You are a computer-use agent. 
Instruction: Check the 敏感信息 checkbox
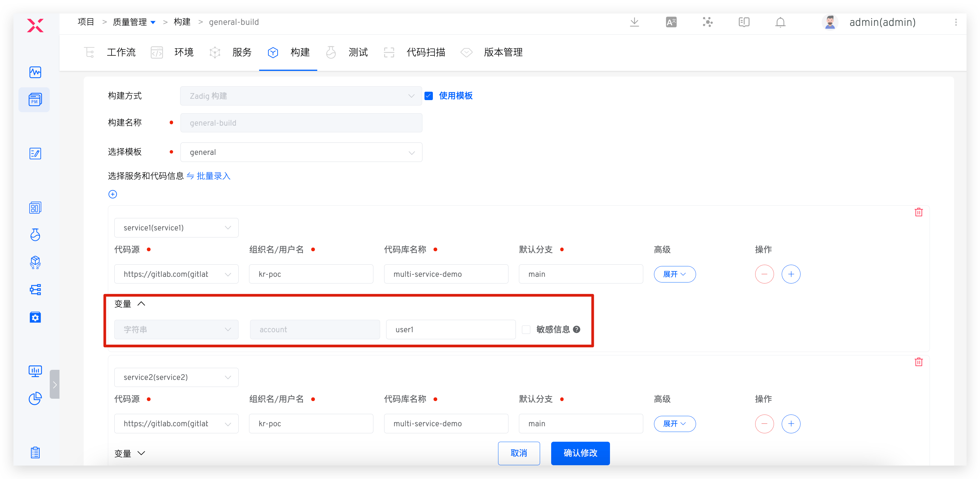(x=526, y=330)
